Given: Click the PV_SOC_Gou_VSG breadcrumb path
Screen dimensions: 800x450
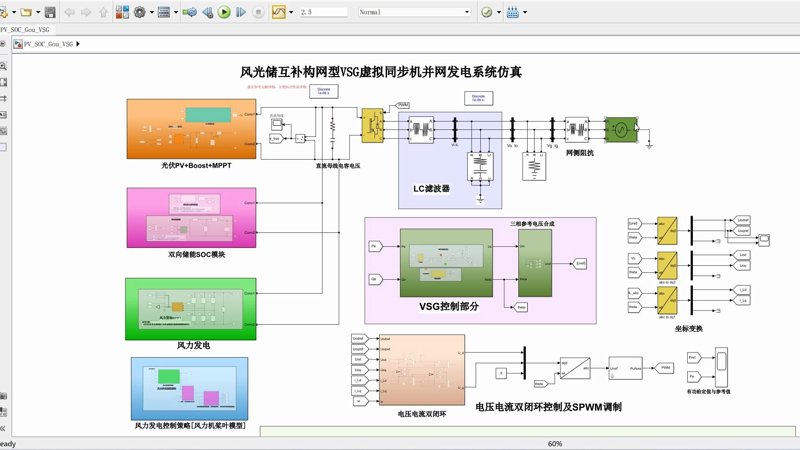Looking at the screenshot, I should tap(48, 44).
